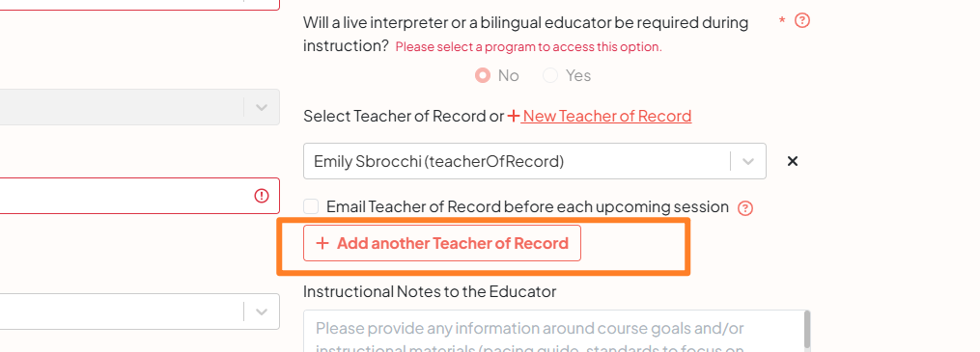Click plus icon before New Teacher of Record
Viewport: 980px width, 352px height.
pos(513,116)
